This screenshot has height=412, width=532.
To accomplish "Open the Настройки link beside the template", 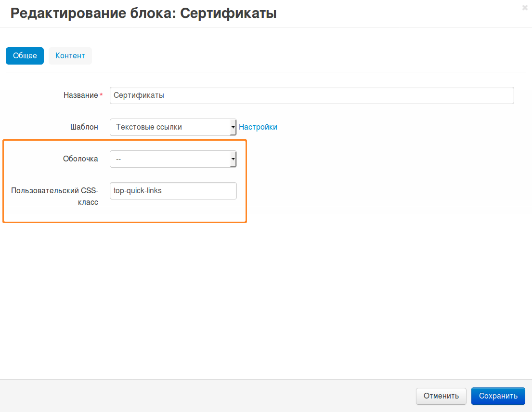I will pos(258,127).
